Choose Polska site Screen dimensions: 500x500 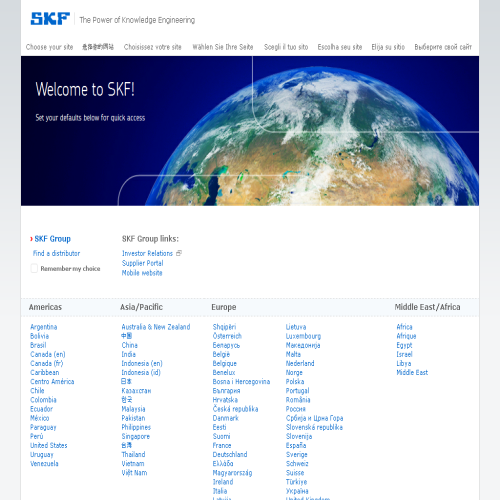tap(295, 382)
